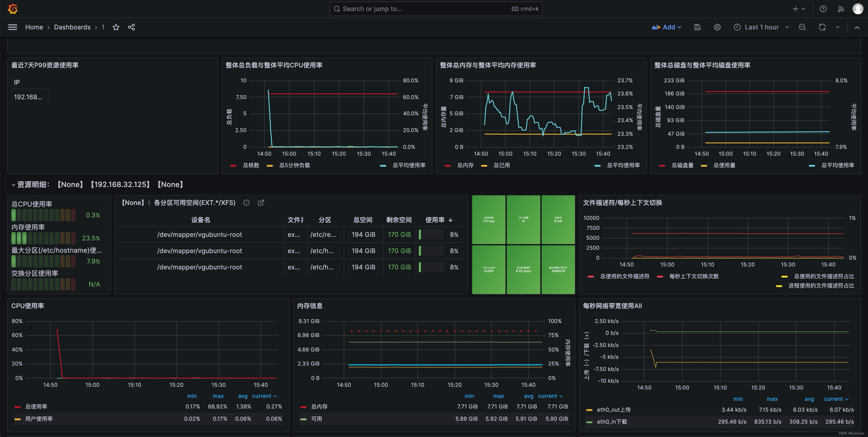Toggle 总使用率 series in CPU使用率 legend
868x437 pixels.
pyautogui.click(x=36, y=407)
